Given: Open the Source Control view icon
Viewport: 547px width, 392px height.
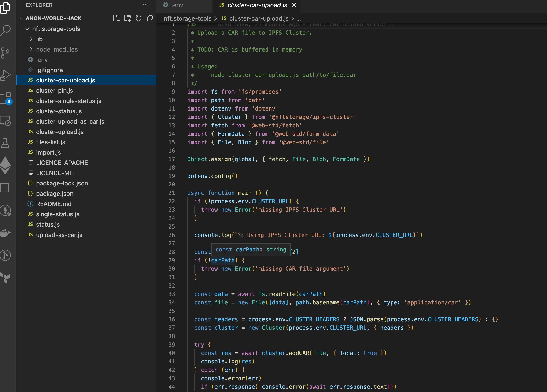Looking at the screenshot, I should [x=5, y=53].
